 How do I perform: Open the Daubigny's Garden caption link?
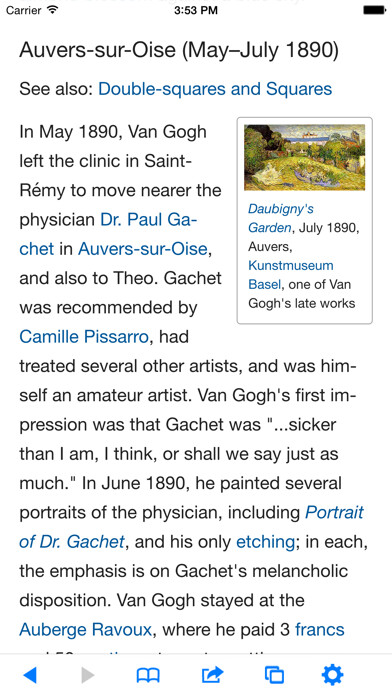(281, 218)
